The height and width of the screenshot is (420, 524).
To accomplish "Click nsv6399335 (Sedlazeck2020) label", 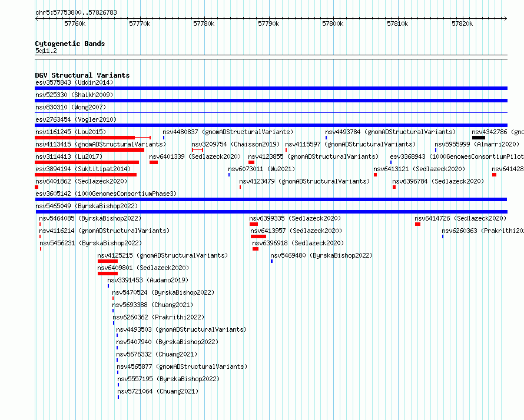I will [x=295, y=218].
